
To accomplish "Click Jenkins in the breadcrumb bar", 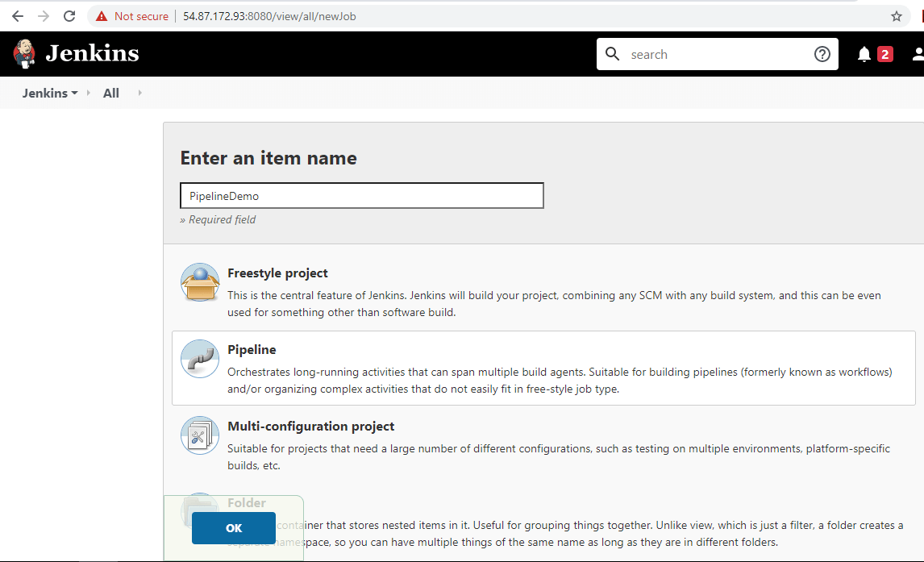I will pos(44,93).
